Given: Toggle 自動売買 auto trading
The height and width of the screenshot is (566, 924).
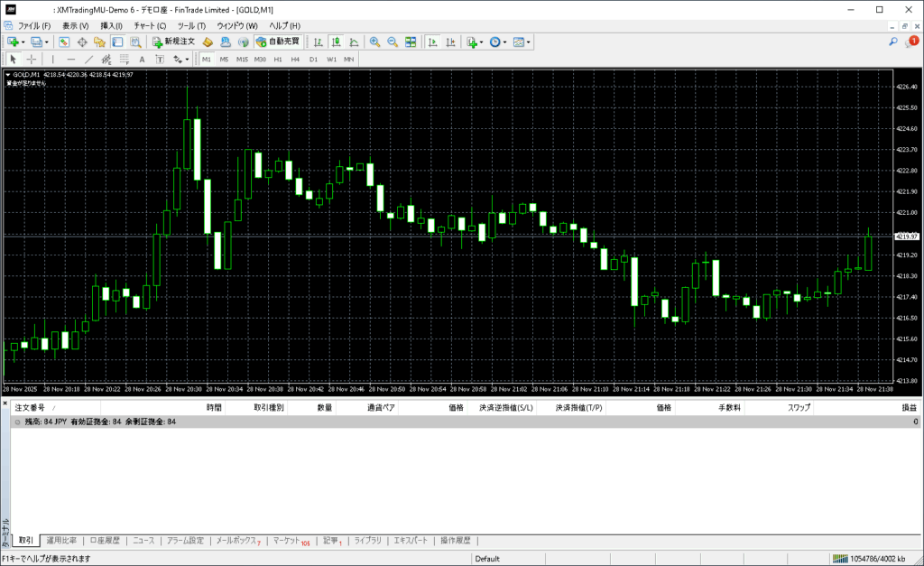Looking at the screenshot, I should click(278, 42).
